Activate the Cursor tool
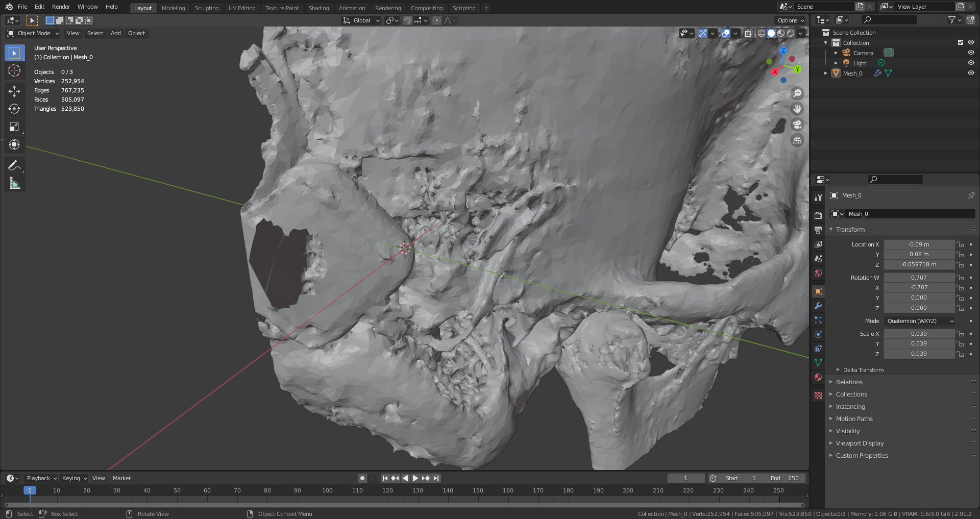 click(14, 70)
